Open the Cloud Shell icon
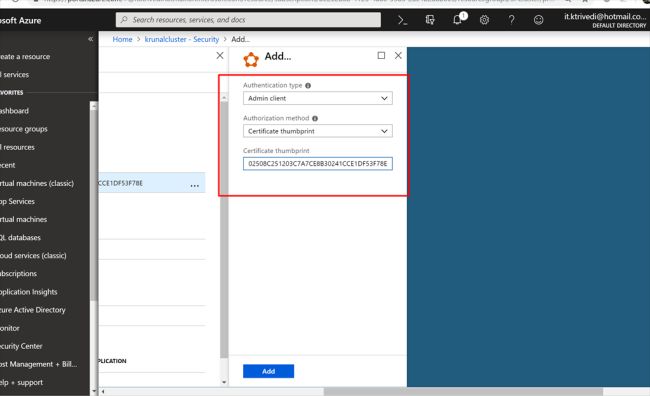The height and width of the screenshot is (396, 650). (402, 20)
